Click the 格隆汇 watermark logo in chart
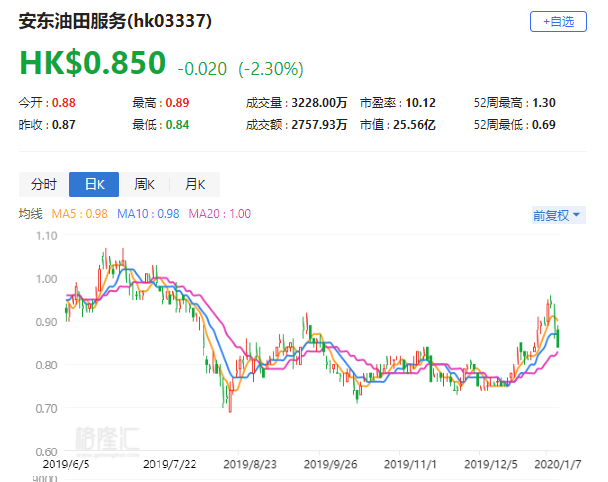This screenshot has height=482, width=608. point(107,436)
